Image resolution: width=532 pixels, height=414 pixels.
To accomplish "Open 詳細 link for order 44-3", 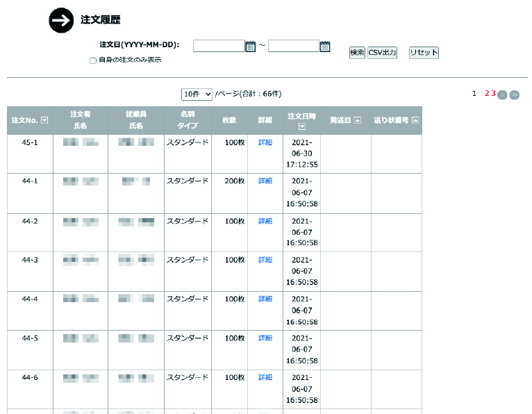I will tap(265, 260).
